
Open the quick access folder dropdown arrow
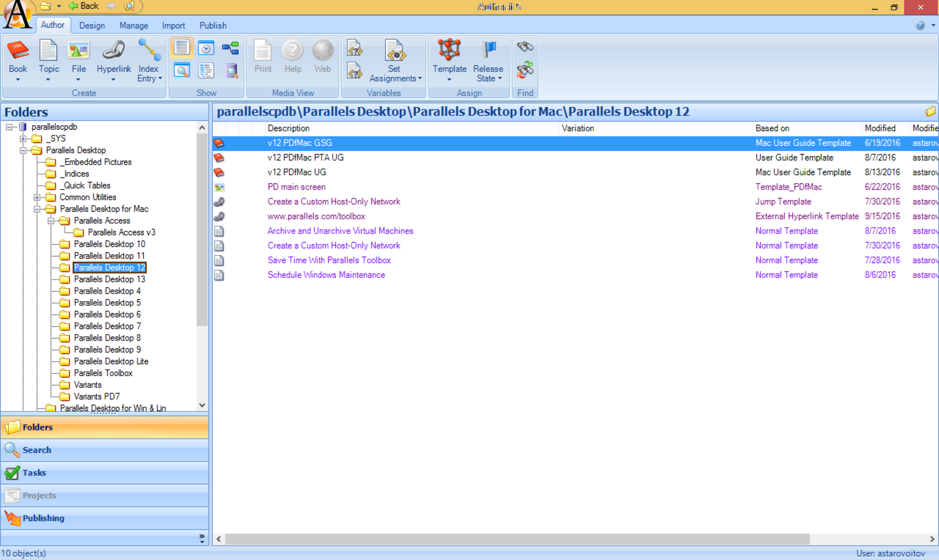pos(59,6)
